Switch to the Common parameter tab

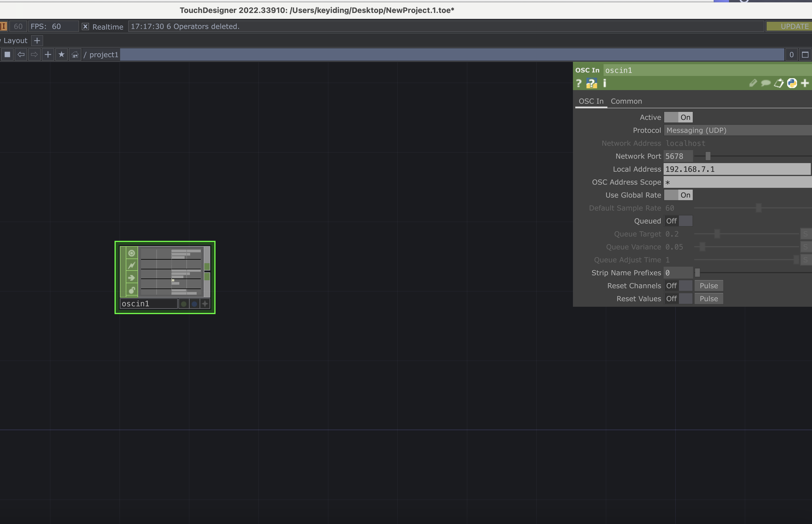click(x=626, y=101)
